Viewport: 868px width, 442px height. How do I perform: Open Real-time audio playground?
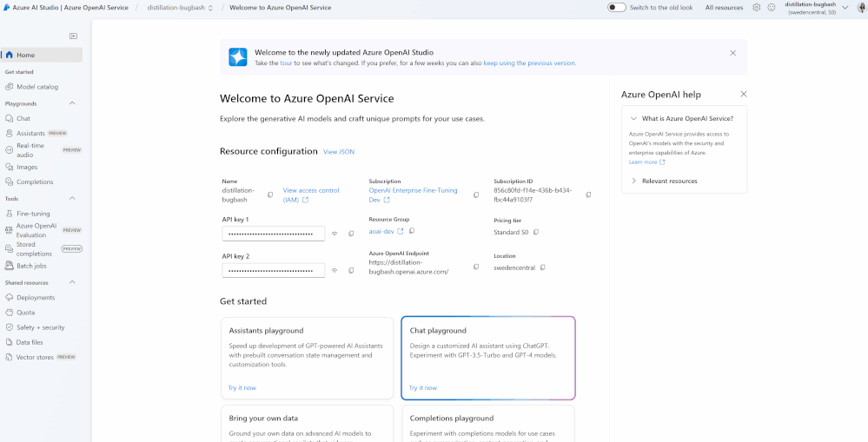click(x=42, y=150)
